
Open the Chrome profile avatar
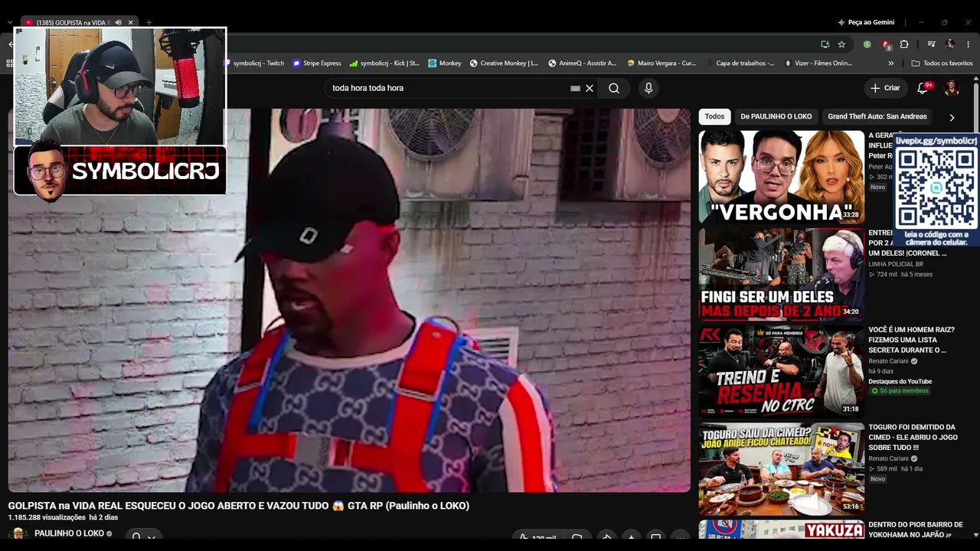coord(950,44)
